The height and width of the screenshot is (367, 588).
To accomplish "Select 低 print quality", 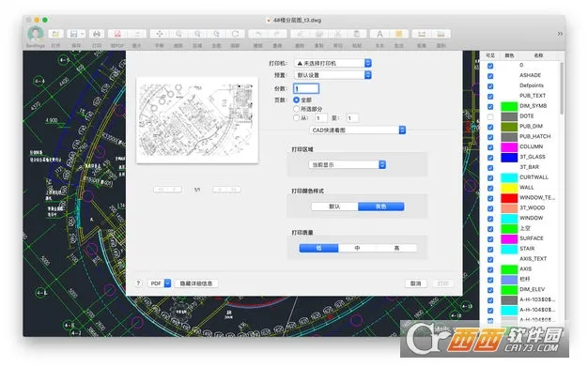I will coord(318,248).
